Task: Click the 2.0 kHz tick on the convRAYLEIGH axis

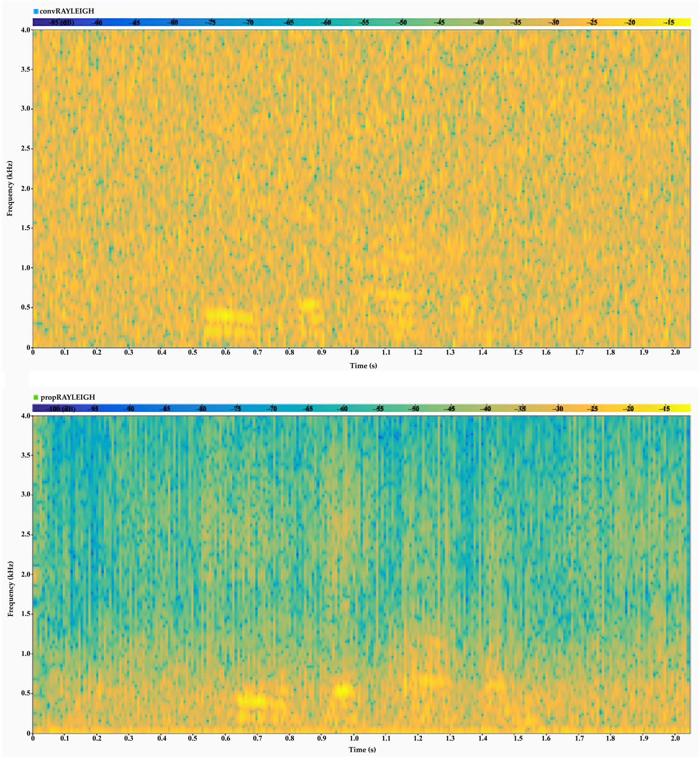Action: tap(25, 188)
